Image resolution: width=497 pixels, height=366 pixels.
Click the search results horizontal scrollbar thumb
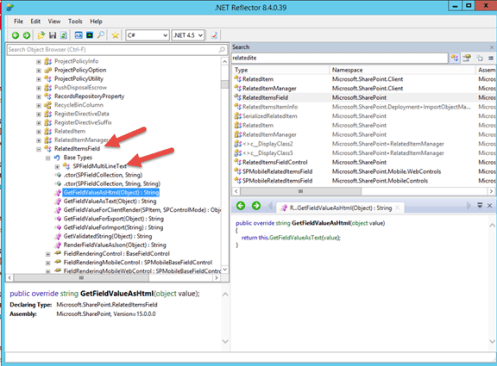point(301,191)
